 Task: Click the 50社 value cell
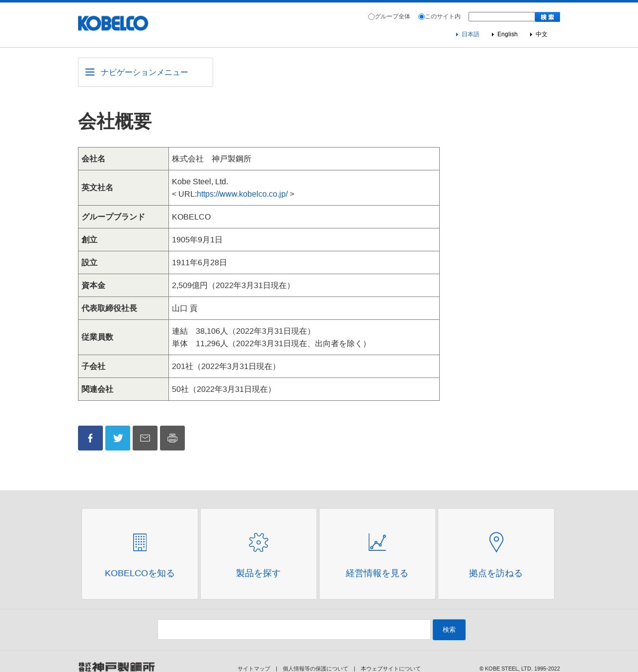coord(304,389)
